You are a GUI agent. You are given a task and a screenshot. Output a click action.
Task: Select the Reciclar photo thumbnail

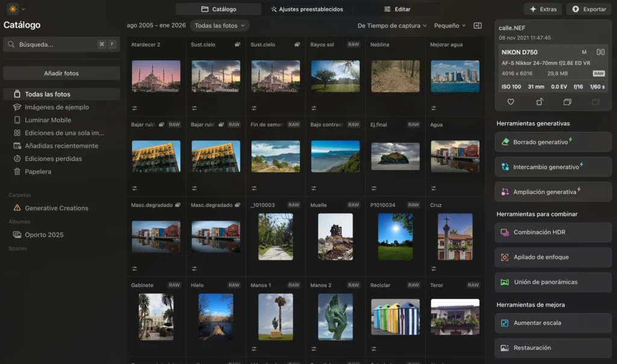tap(395, 317)
